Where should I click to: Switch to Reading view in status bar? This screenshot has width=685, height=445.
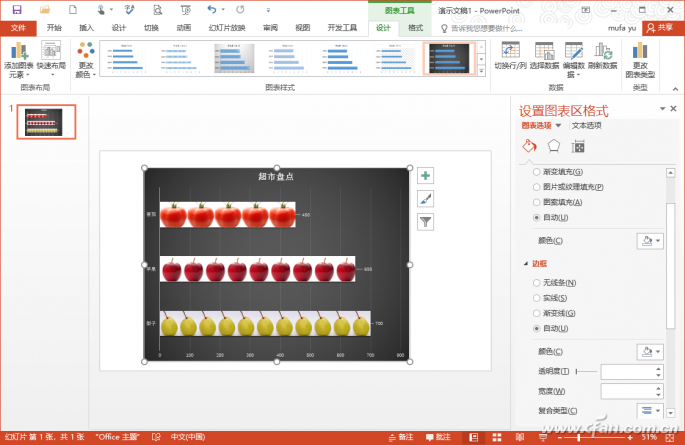(520, 437)
